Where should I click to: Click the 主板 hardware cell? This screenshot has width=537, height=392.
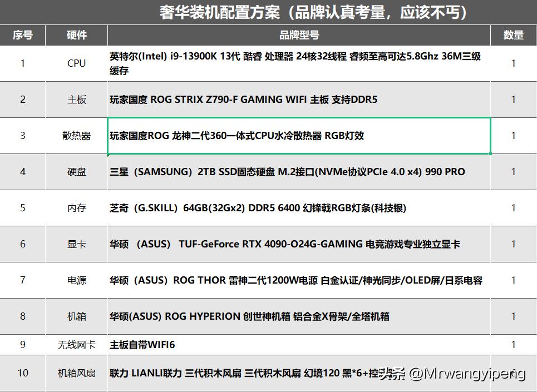click(76, 100)
